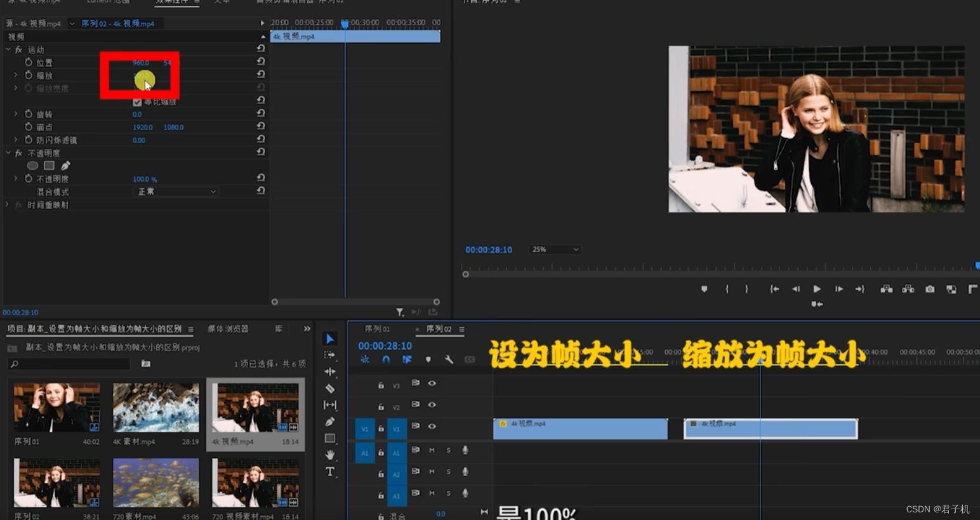Click the timeline wrench settings icon
Screen dimensions: 980x520
[x=449, y=360]
